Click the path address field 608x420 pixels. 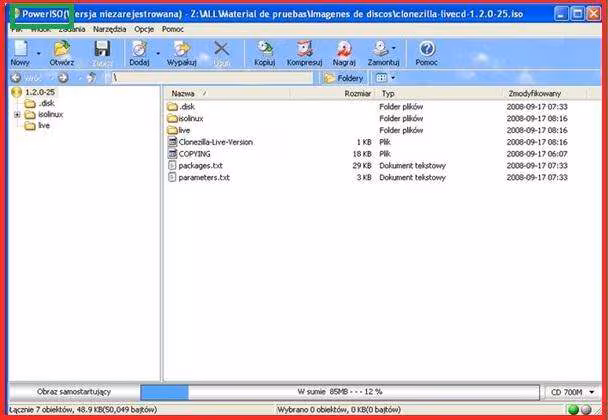point(212,78)
